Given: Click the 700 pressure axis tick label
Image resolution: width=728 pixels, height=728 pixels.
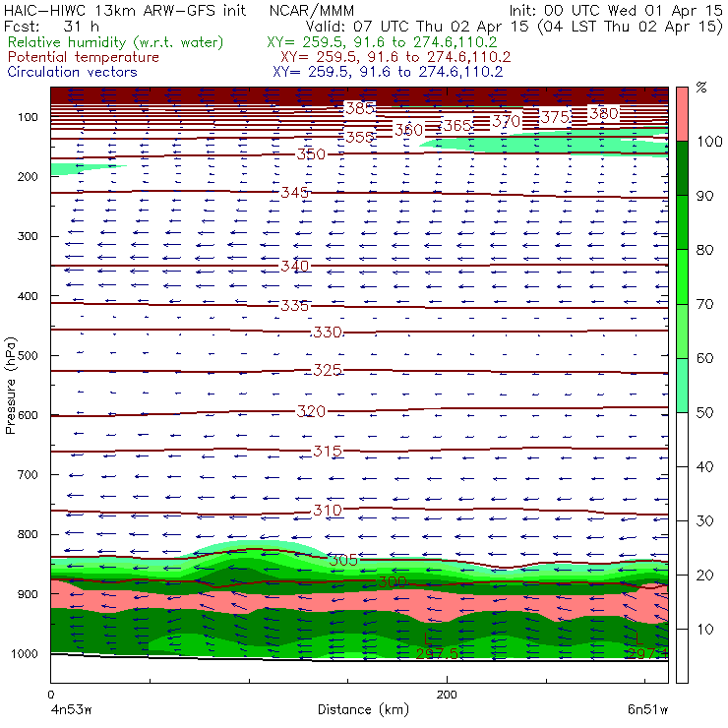Looking at the screenshot, I should pyautogui.click(x=28, y=475).
